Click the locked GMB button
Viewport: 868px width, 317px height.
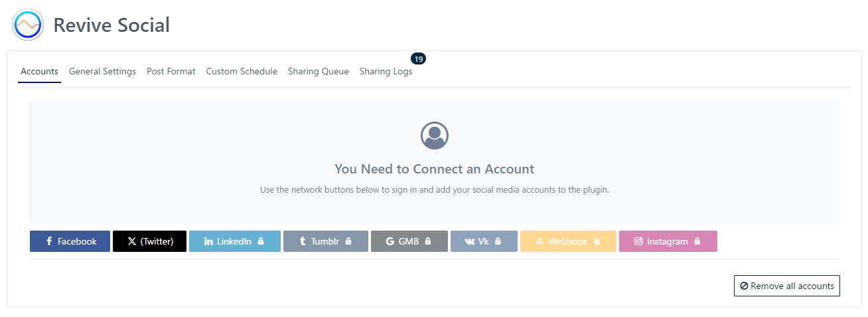tap(409, 241)
